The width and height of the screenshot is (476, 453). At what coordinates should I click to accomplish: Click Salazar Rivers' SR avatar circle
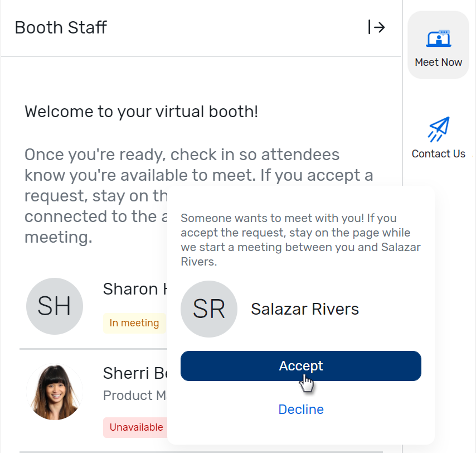click(209, 309)
